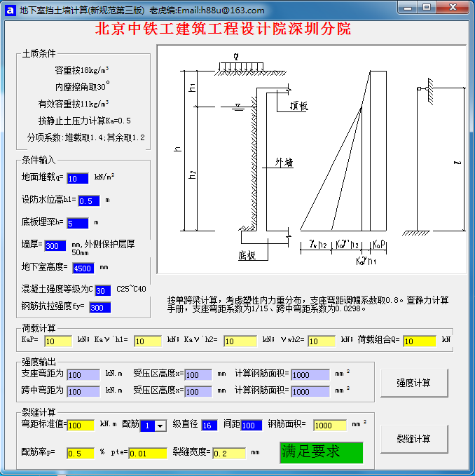Click 计算钢筋面积 field in 支座 row

coord(310,375)
